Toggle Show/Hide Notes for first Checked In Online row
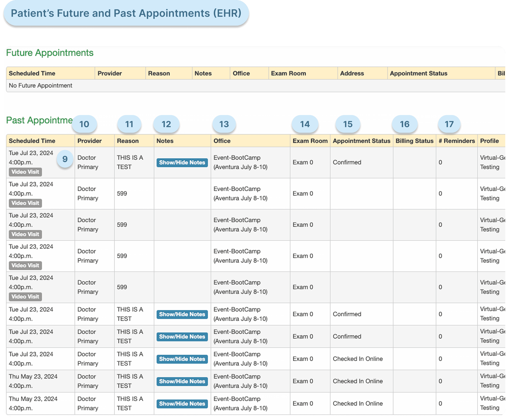Viewport: 509px width, 420px height. pos(182,359)
